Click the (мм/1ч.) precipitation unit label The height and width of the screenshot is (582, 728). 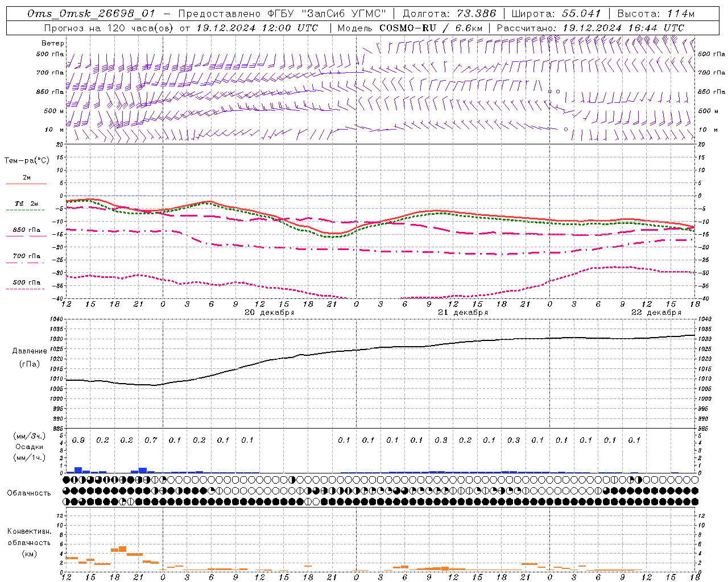click(x=30, y=458)
